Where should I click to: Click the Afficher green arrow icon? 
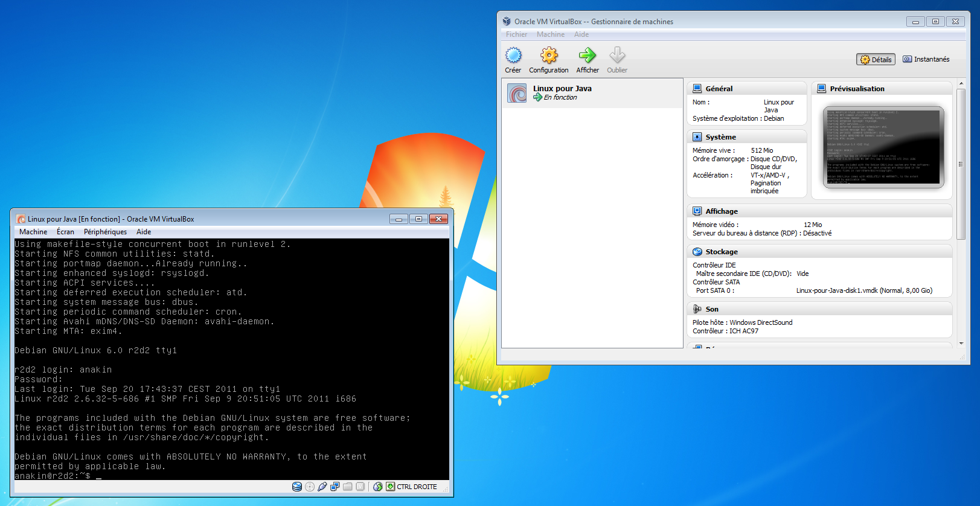pyautogui.click(x=588, y=56)
